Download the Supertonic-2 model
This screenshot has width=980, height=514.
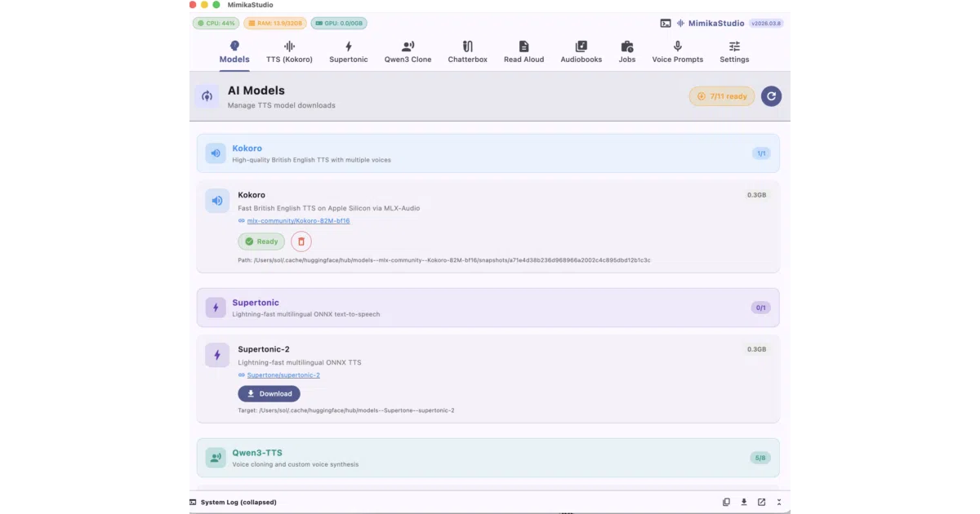coord(269,393)
